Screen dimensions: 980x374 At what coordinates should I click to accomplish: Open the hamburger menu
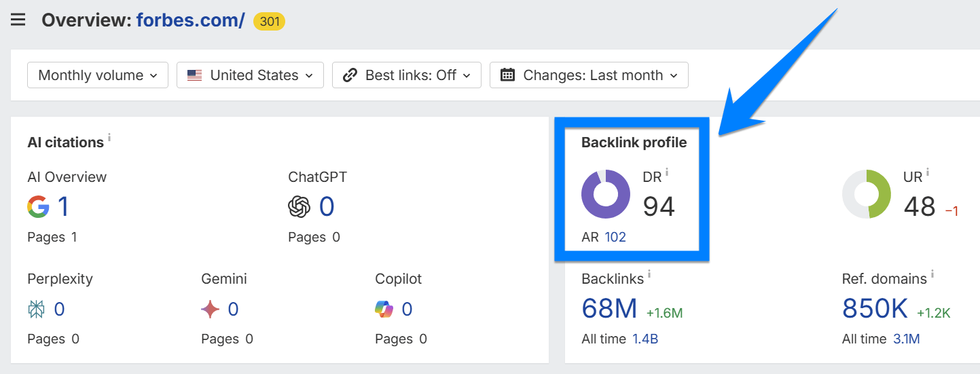tap(18, 20)
